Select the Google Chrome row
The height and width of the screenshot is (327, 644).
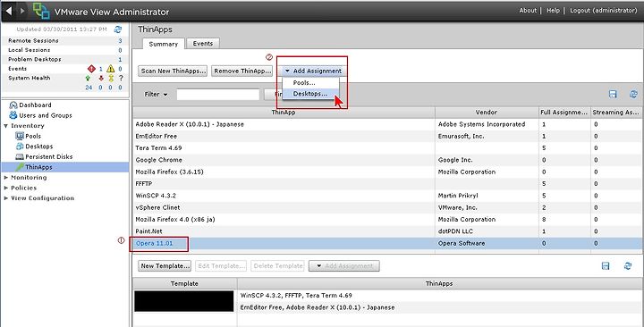tap(386, 160)
